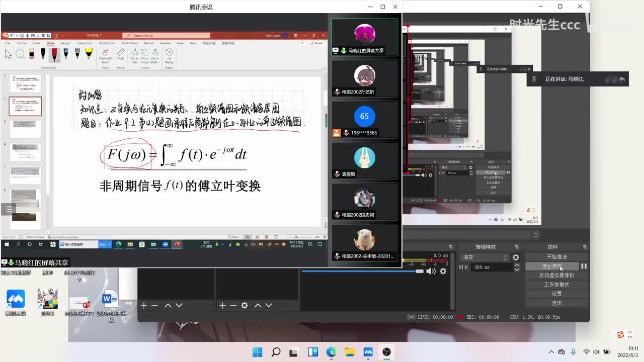Click 开始推流 in OBS controls
The image size is (644, 362).
[x=556, y=257]
